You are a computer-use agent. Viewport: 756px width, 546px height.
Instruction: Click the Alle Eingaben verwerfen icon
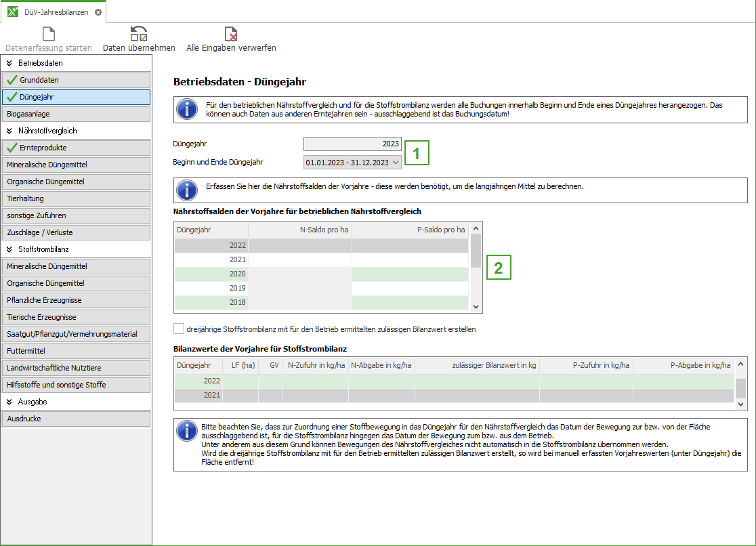231,33
